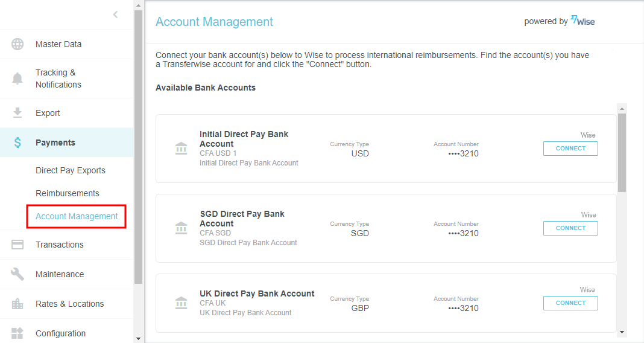
Task: Click the bank icon for SGD Direct Pay account
Action: point(181,228)
